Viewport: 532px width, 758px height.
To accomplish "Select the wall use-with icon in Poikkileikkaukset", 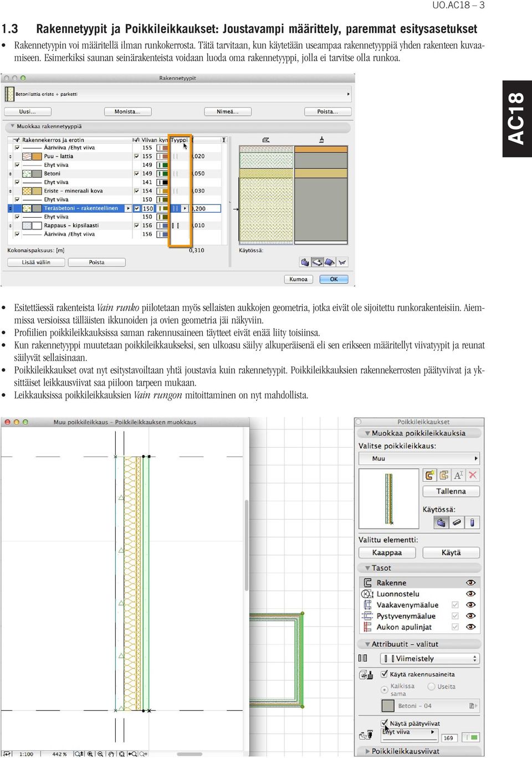I will pos(441,522).
